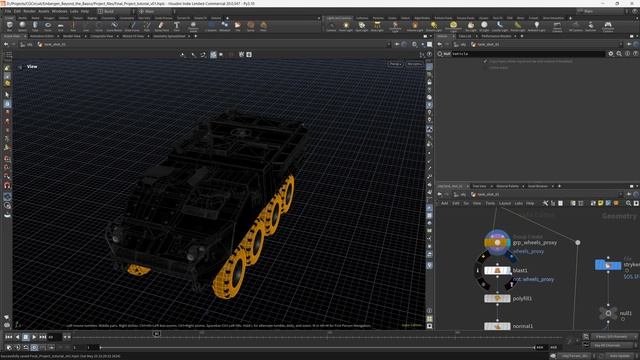Select the normal1 node
640x360 pixels.
pos(497,326)
